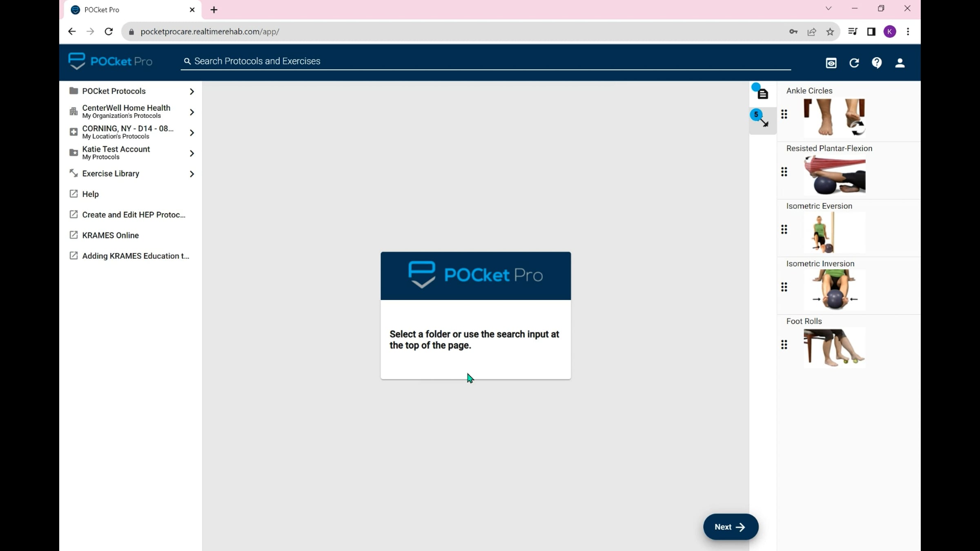Open the help question mark icon
The width and height of the screenshot is (980, 551).
[x=877, y=63]
